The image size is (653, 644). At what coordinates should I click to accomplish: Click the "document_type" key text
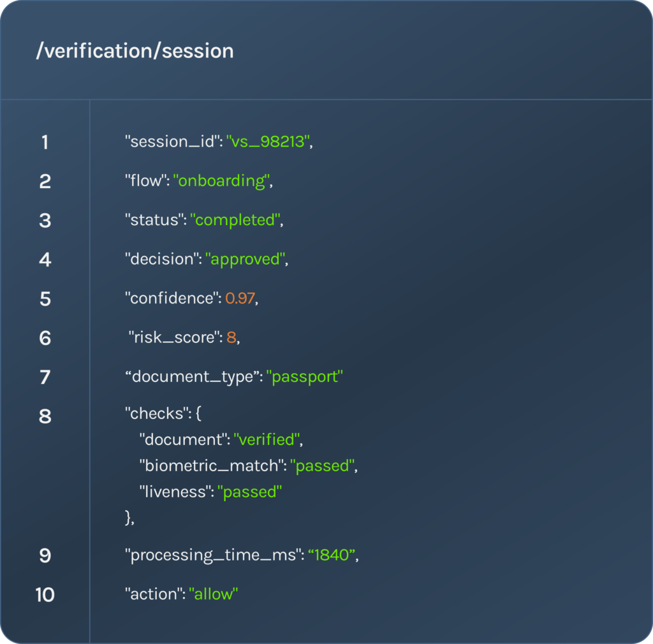pyautogui.click(x=192, y=377)
